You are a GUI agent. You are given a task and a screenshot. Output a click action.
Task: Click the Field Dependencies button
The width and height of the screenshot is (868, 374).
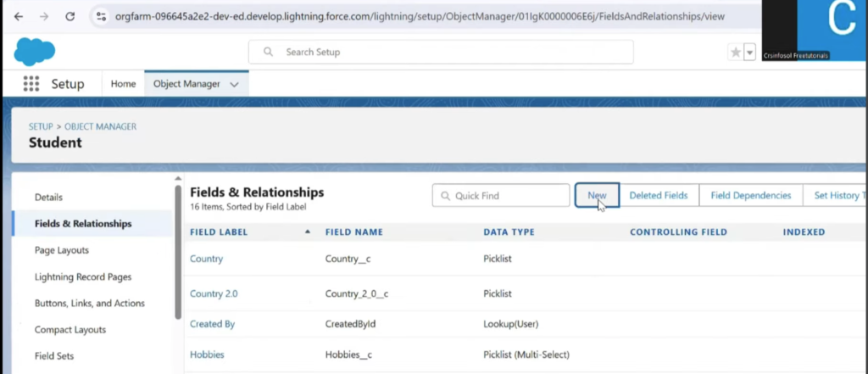[x=750, y=195]
